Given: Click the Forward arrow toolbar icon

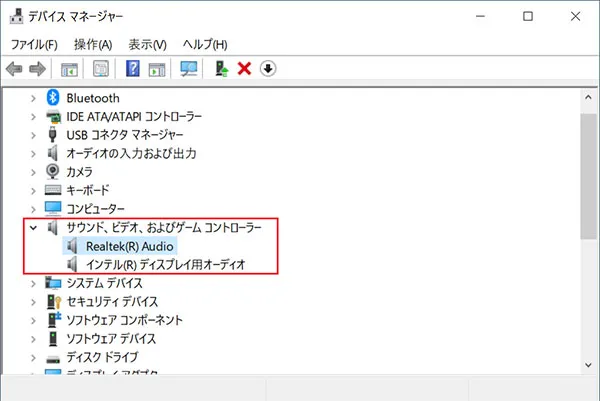Looking at the screenshot, I should [37, 69].
